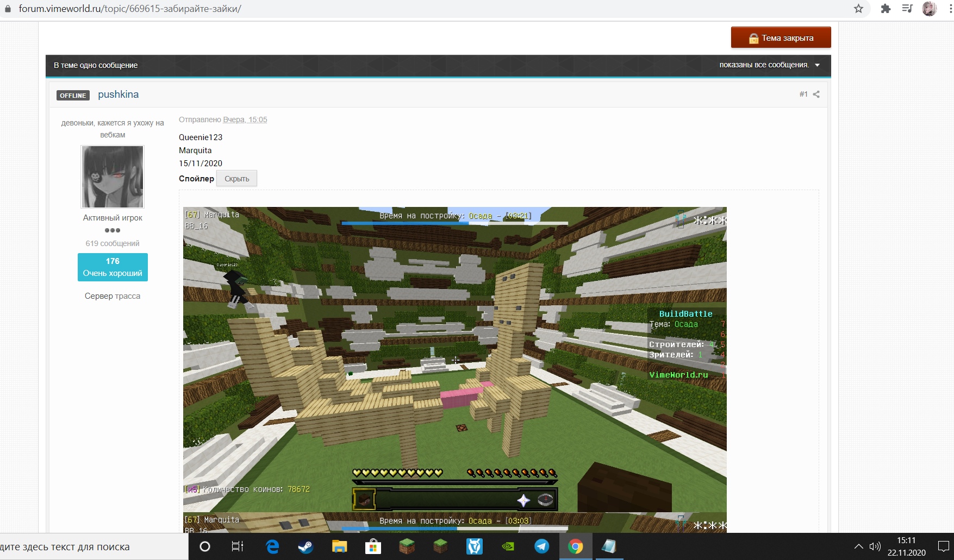This screenshot has height=560, width=954.
Task: Click the share icon next to #1
Action: tap(816, 95)
